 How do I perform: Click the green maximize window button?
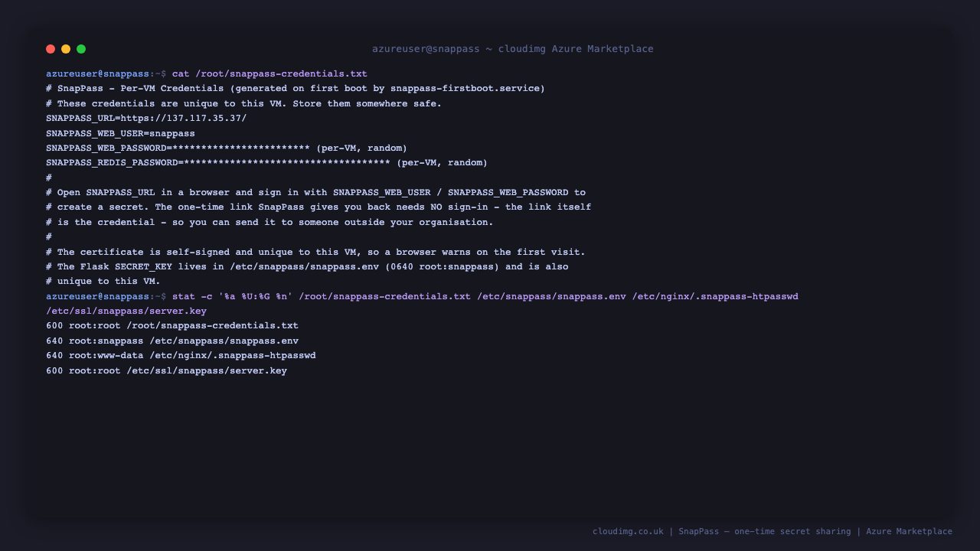[81, 49]
